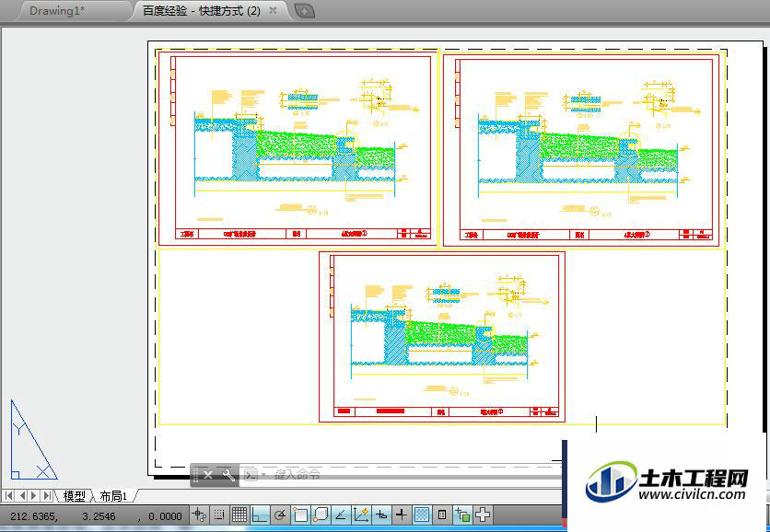Jump to first layout tab arrow
This screenshot has height=532, width=770.
[9, 496]
